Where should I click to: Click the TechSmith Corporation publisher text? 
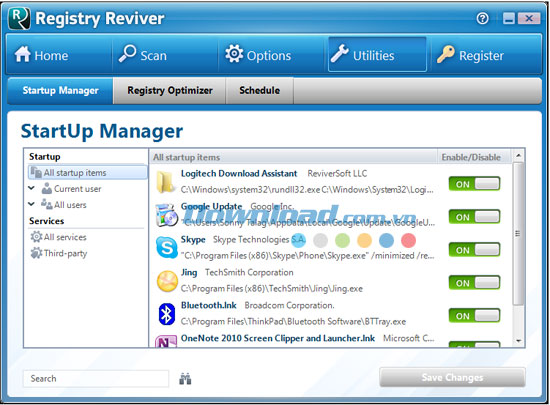pyautogui.click(x=249, y=272)
